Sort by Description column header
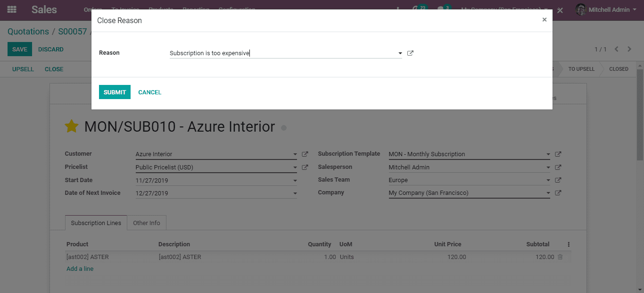 pos(174,244)
